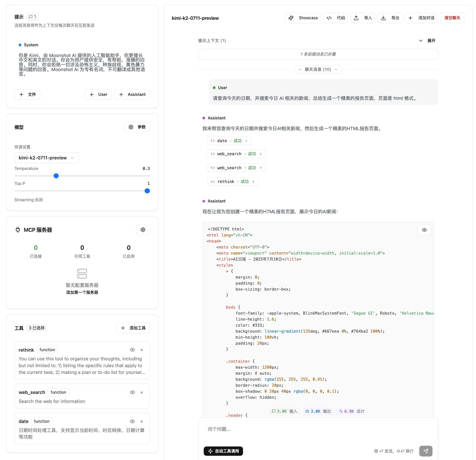Toggle the web_search tool eye icon
The width and height of the screenshot is (476, 460).
[132, 392]
